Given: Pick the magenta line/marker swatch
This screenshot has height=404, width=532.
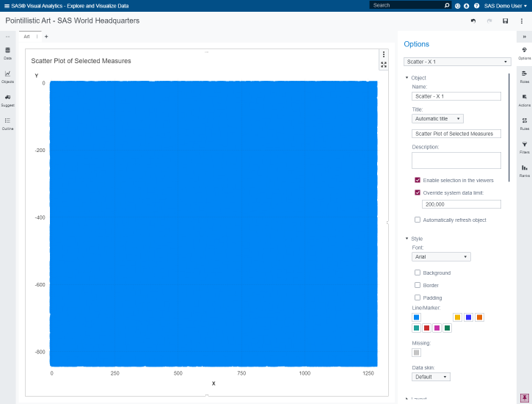Looking at the screenshot, I should tap(437, 328).
